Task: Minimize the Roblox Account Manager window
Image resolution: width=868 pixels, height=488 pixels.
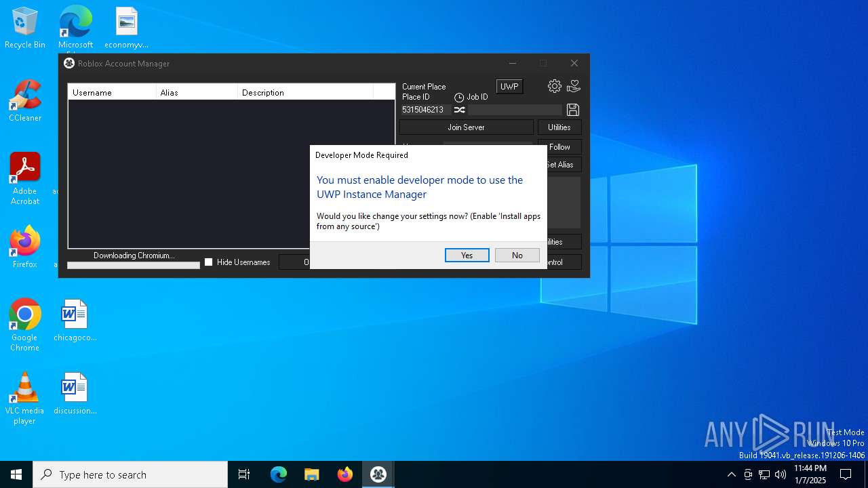Action: [x=513, y=63]
